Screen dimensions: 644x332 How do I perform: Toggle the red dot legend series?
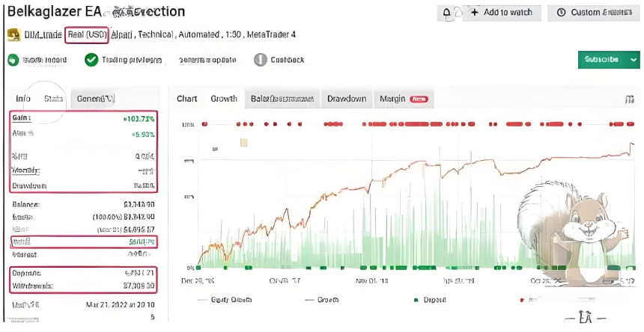click(521, 299)
